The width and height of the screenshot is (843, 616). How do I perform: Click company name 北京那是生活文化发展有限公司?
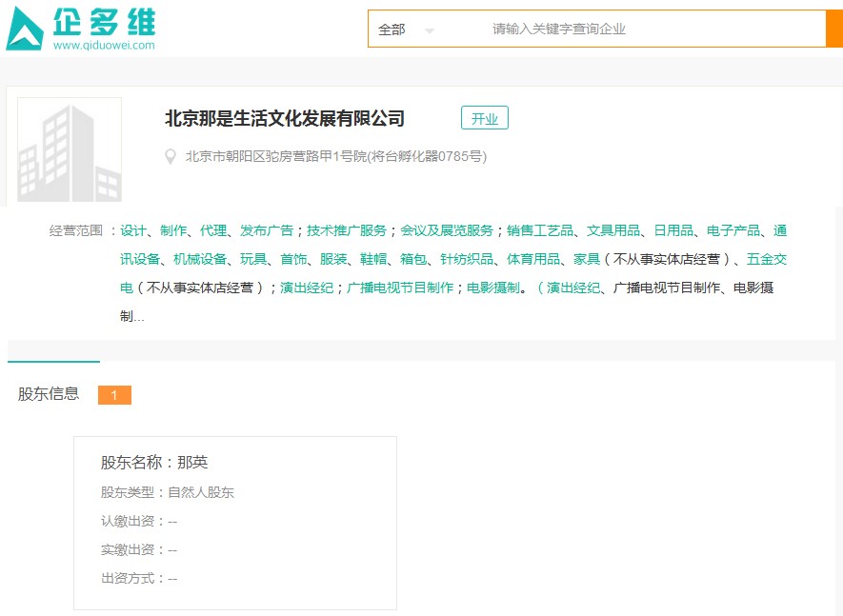coord(283,117)
